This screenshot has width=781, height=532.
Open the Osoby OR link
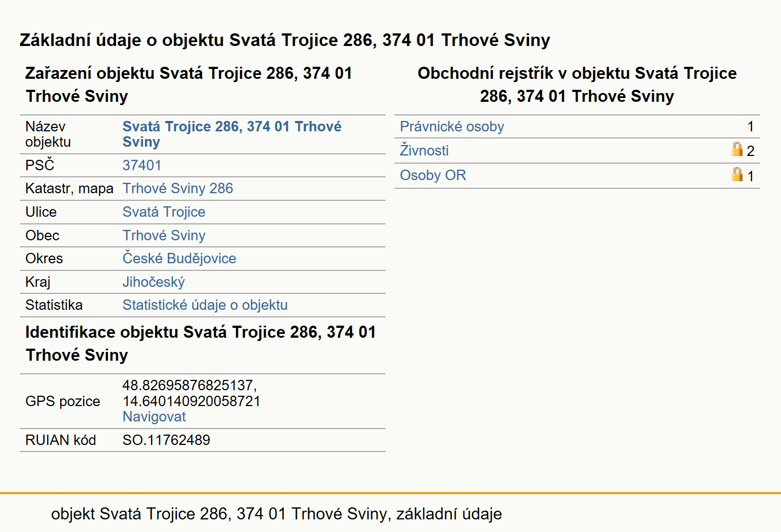[433, 175]
